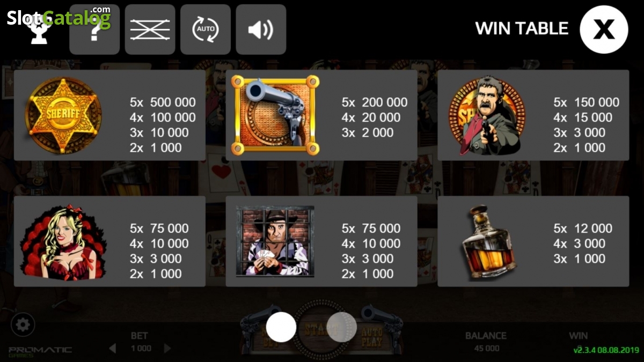Click the WIN TABLE title

[x=522, y=28]
